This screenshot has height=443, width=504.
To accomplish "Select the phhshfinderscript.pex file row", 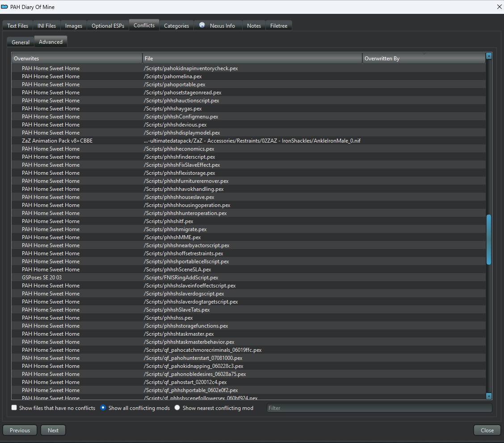I will click(248, 156).
